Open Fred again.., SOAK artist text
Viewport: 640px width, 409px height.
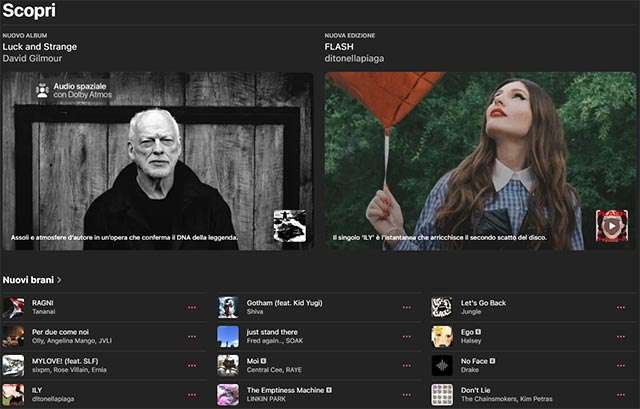click(275, 341)
